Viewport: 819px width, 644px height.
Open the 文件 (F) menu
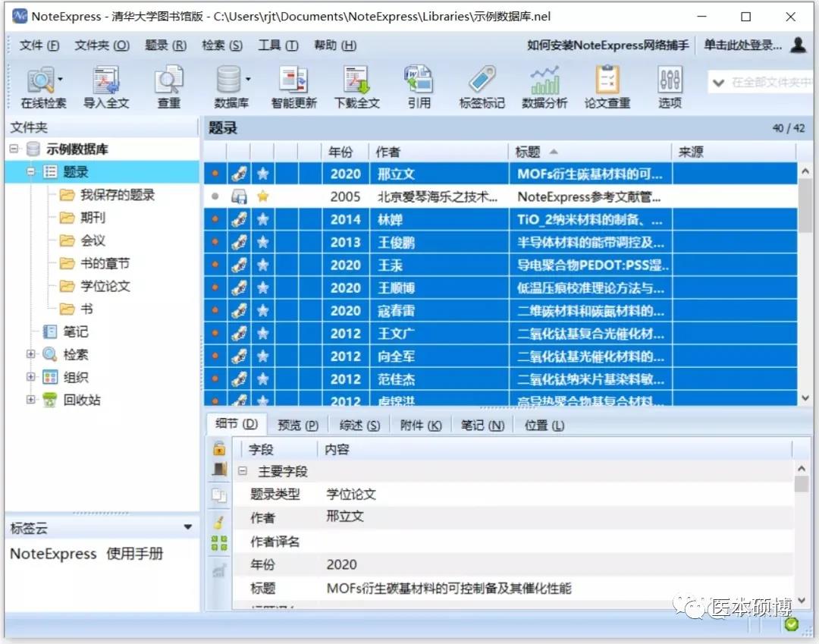tap(39, 46)
